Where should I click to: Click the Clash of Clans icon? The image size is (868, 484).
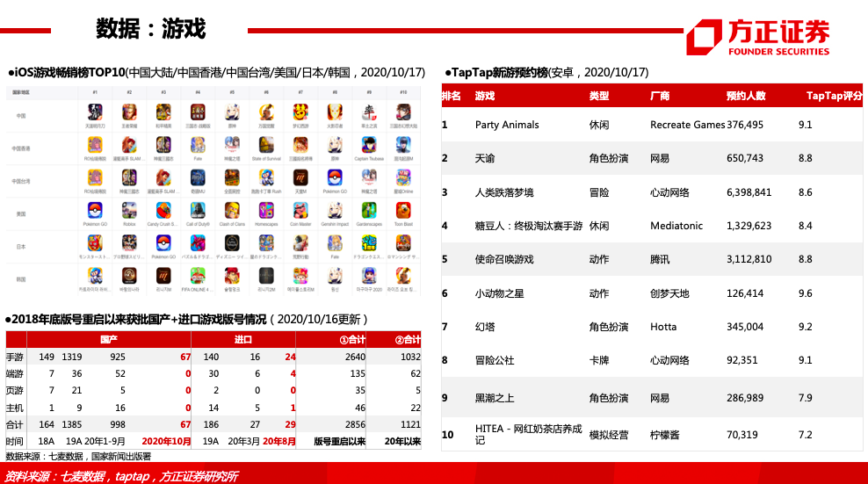pos(232,211)
